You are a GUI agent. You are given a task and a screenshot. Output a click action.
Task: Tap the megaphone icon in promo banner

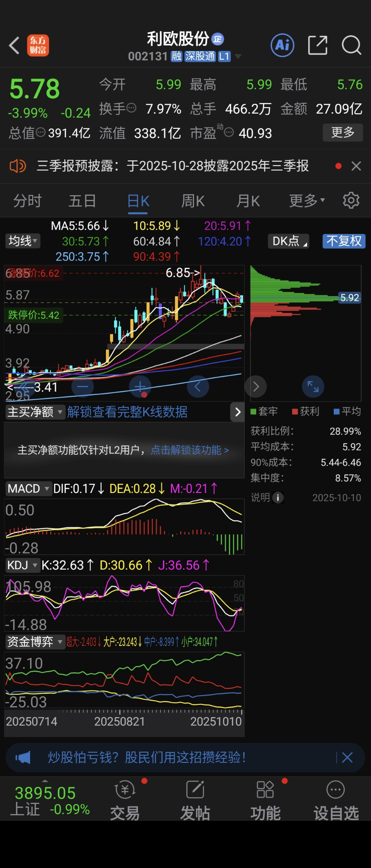click(x=23, y=757)
